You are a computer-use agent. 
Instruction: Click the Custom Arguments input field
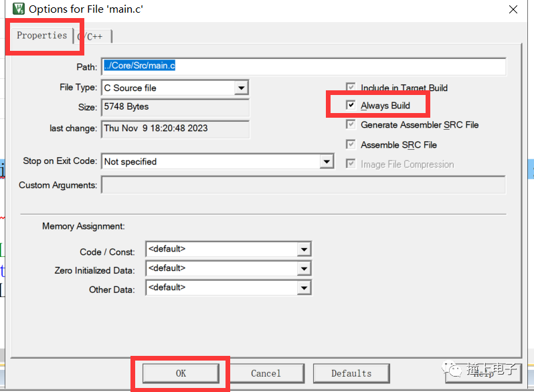[x=303, y=185]
